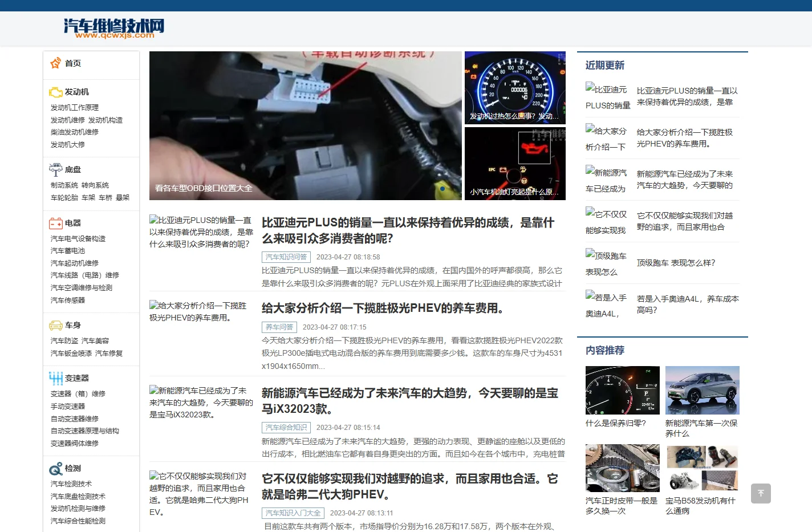Click the 汽车综合知识 tag
Image resolution: width=812 pixels, height=532 pixels.
pyautogui.click(x=286, y=428)
